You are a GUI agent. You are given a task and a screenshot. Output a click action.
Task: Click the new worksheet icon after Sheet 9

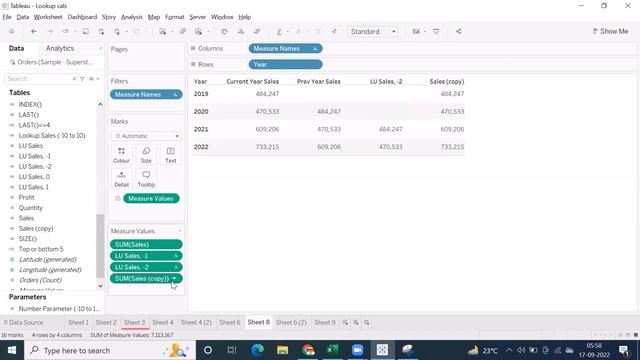point(345,322)
